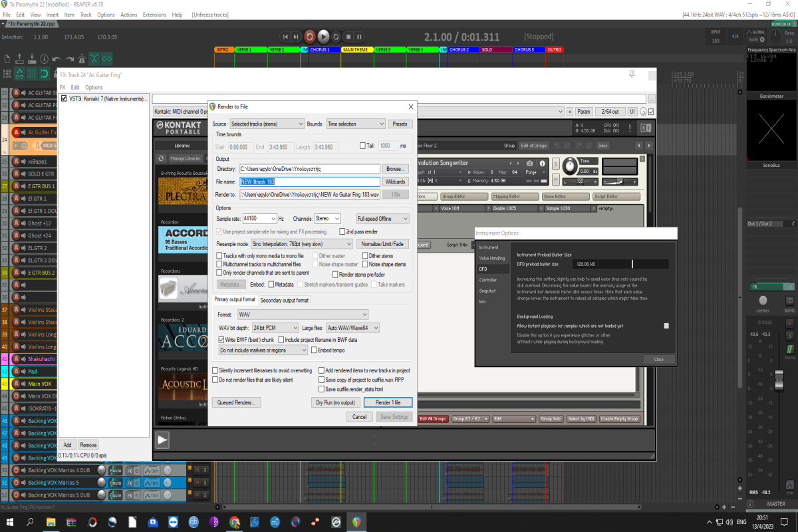
Task: Click the metronome icon in main toolbar
Action: (81, 59)
